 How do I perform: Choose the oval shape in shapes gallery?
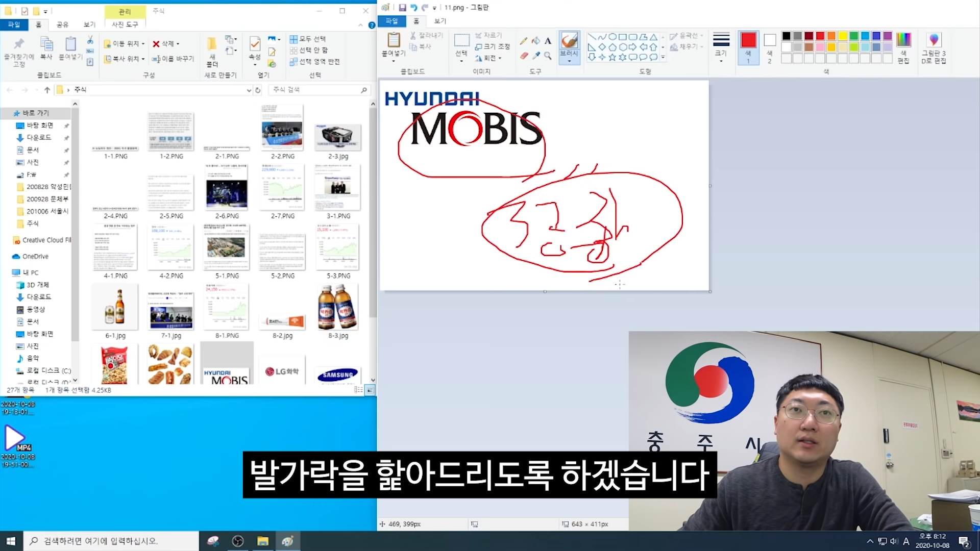tap(612, 37)
